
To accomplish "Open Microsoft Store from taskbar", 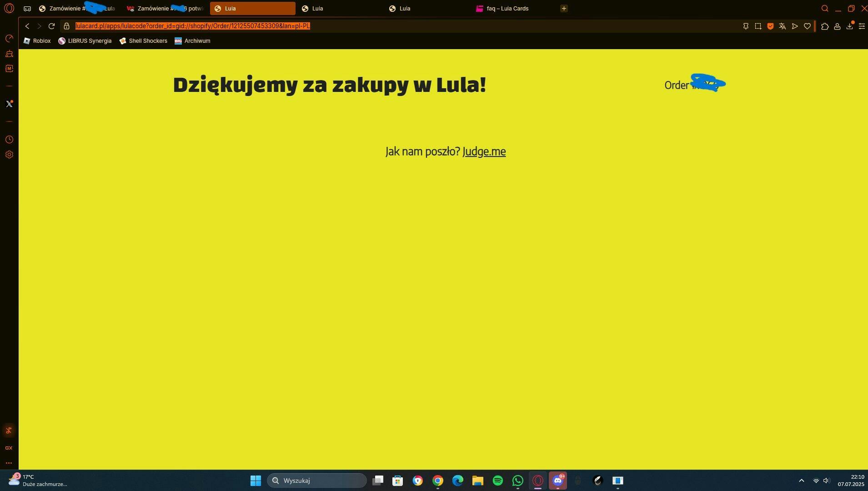I will [398, 481].
